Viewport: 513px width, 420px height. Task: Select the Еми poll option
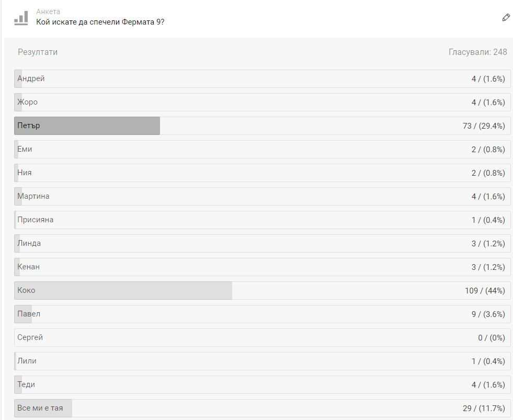(x=262, y=150)
